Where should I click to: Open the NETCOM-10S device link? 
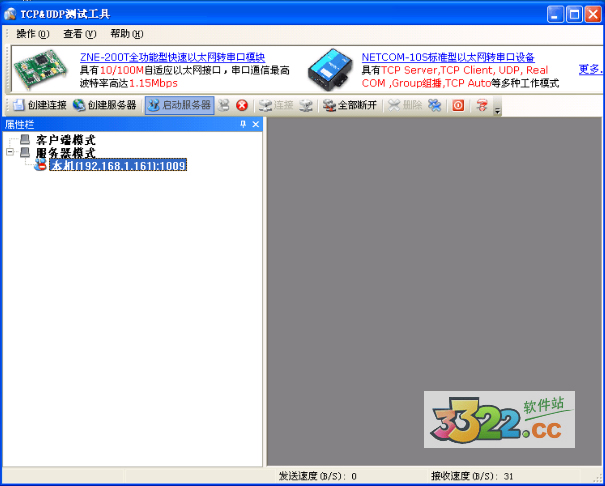[x=448, y=57]
